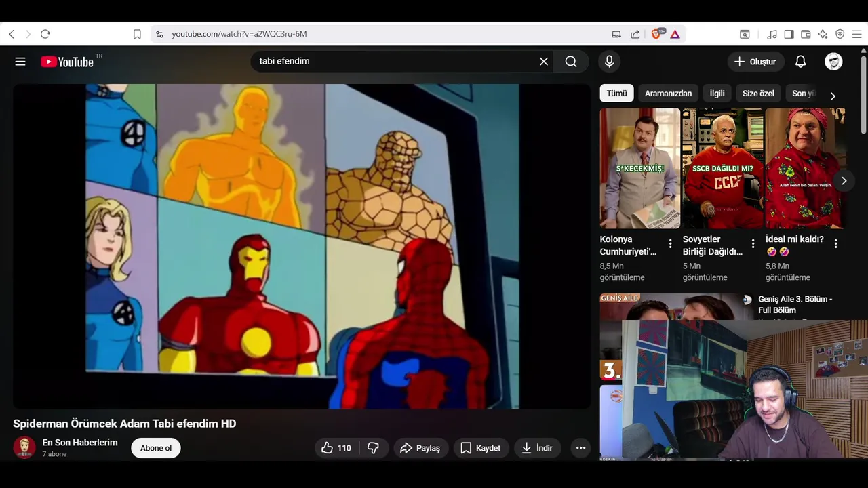Open notifications bell

[x=800, y=62]
